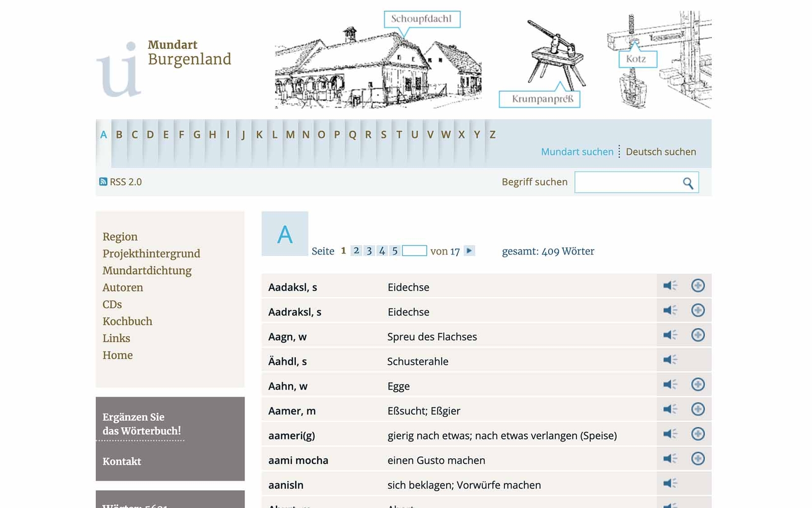
Task: Go to page 3
Action: pos(369,250)
